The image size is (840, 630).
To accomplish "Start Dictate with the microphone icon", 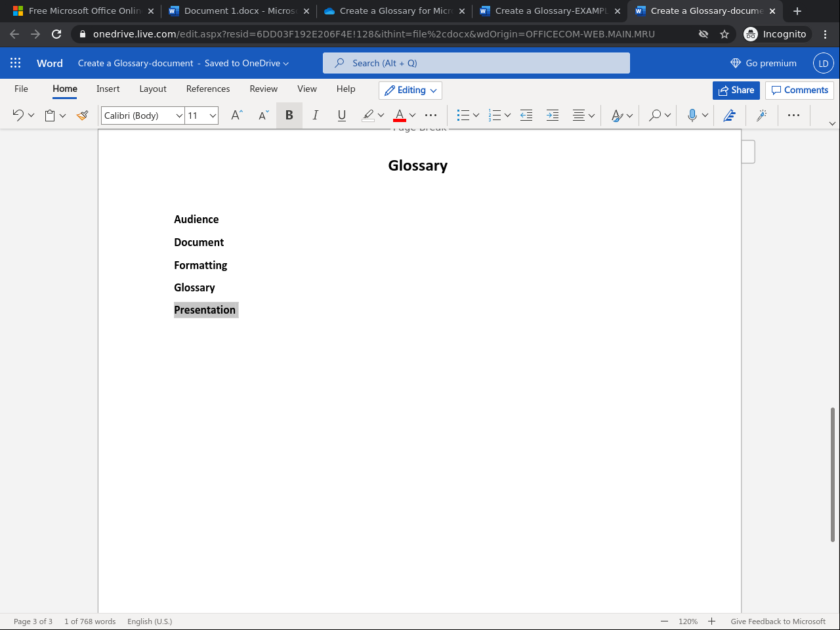I will point(692,115).
